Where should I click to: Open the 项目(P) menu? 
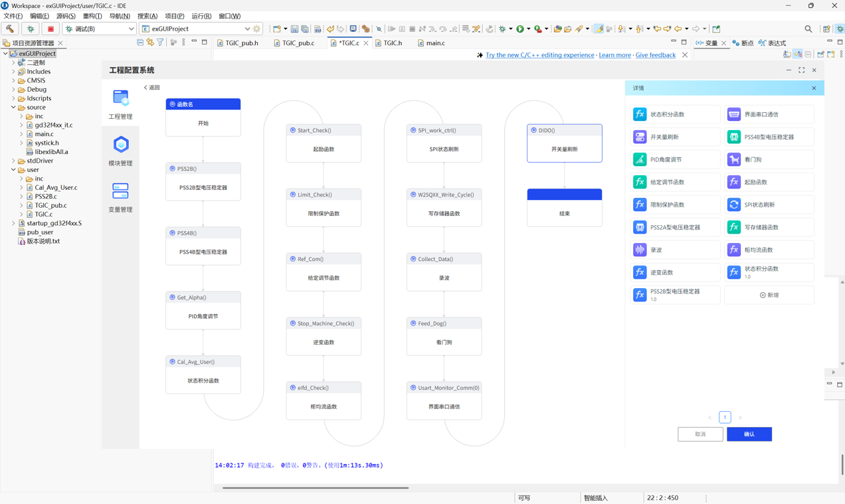coord(174,16)
